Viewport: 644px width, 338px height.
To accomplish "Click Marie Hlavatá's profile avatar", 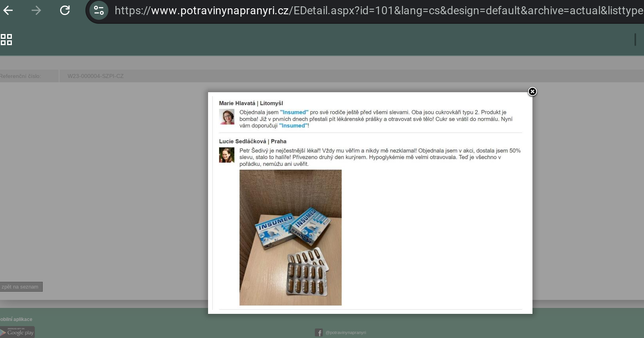I will point(227,117).
